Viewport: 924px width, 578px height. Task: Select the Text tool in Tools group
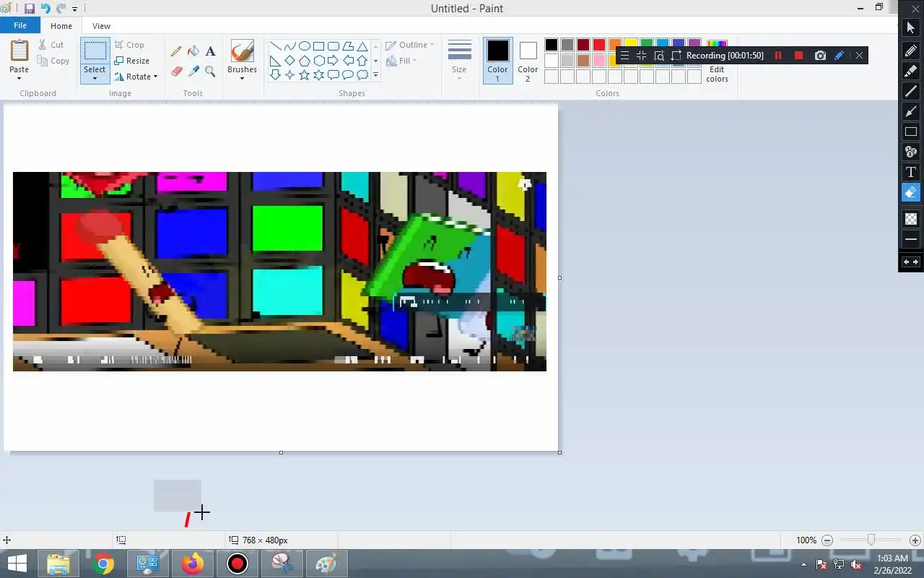[210, 51]
